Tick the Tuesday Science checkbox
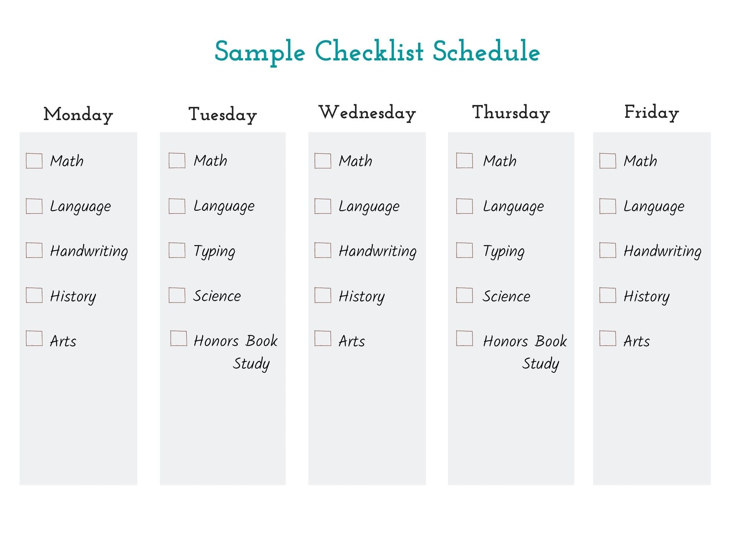 177,295
